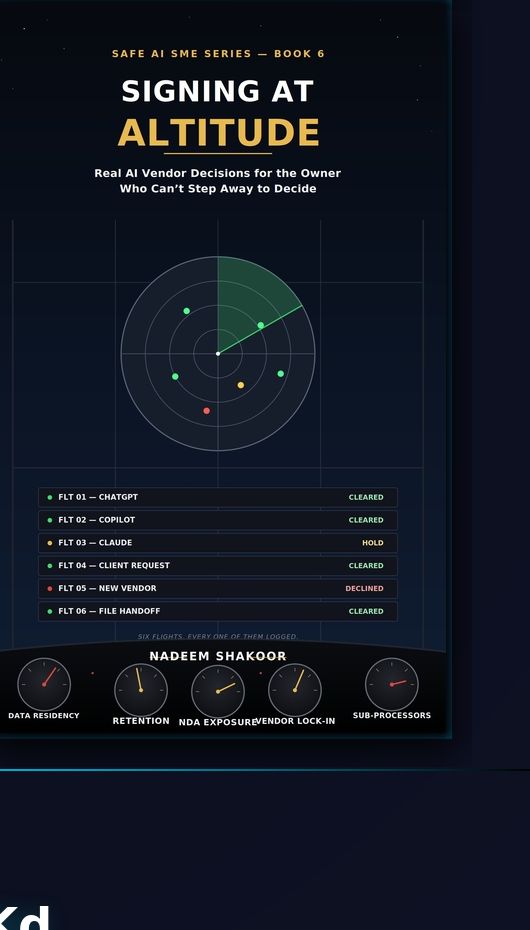Viewport: 530px width, 930px height.
Task: Click the Vendor Lock-In gauge dial
Action: click(295, 690)
